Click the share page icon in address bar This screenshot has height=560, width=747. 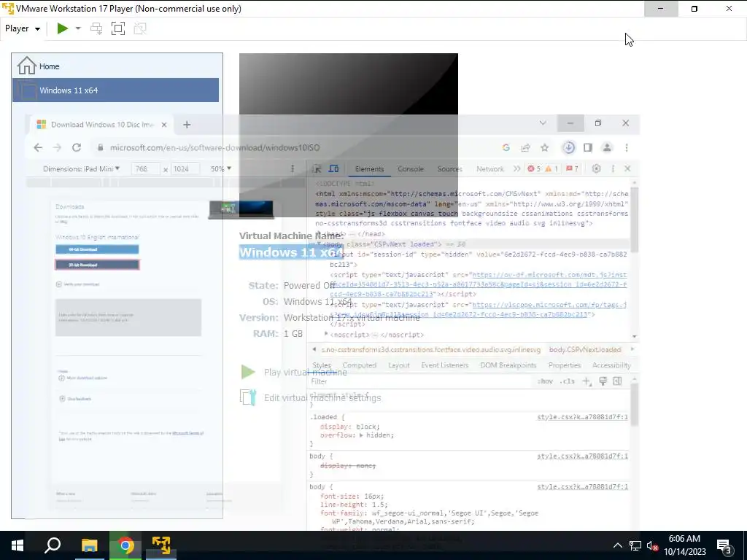coord(525,147)
